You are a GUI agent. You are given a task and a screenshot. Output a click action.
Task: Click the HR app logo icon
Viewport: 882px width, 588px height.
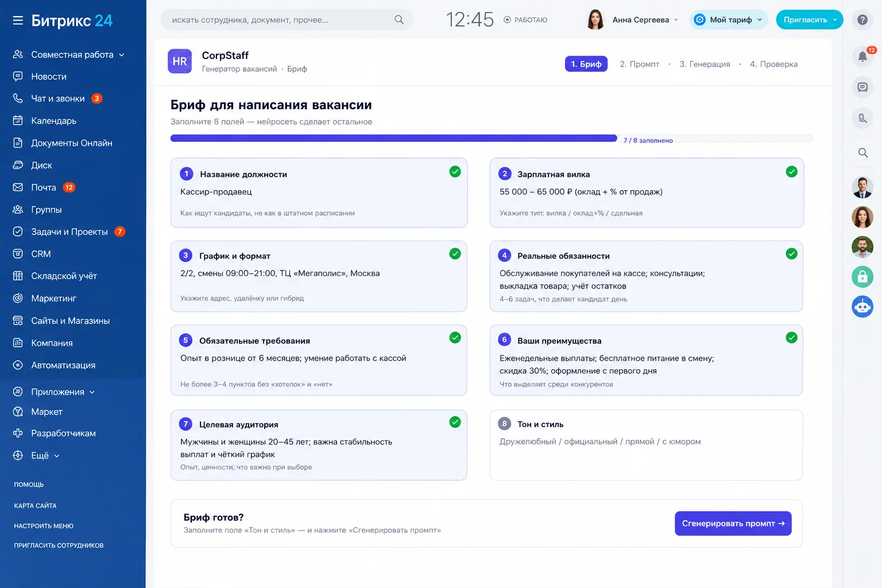pos(180,61)
